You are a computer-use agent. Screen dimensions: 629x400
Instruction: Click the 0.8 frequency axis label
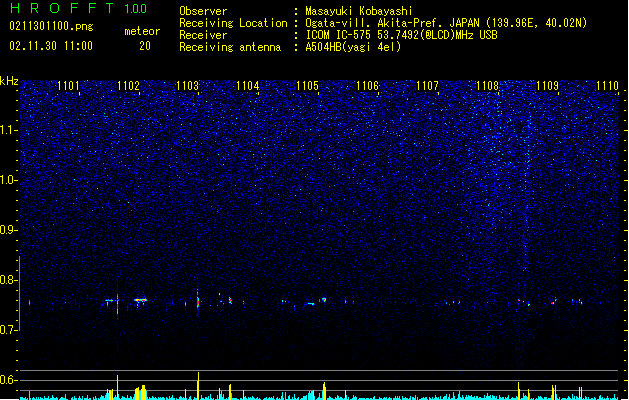(8, 280)
